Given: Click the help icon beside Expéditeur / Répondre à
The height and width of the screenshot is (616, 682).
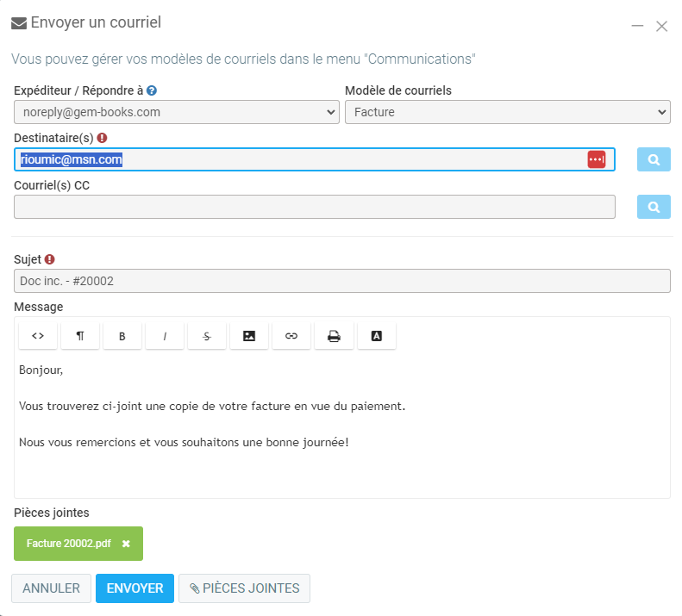Looking at the screenshot, I should [152, 90].
